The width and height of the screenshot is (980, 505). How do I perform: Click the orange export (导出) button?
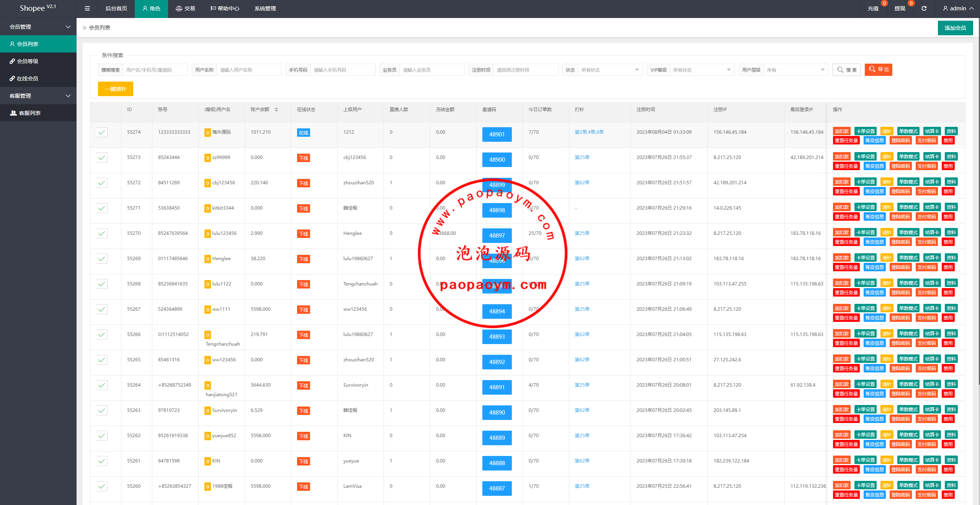point(878,69)
